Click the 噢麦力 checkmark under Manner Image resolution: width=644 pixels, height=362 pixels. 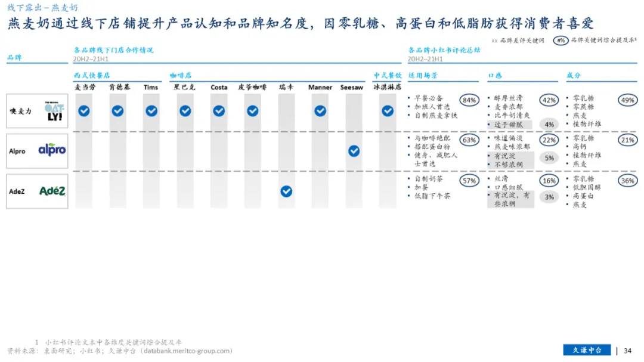click(x=320, y=111)
